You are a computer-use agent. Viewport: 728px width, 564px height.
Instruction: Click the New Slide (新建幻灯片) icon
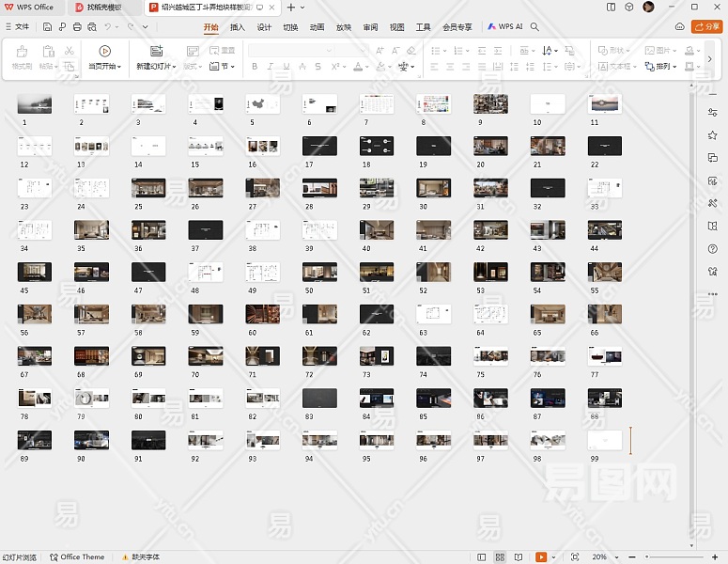(x=155, y=52)
